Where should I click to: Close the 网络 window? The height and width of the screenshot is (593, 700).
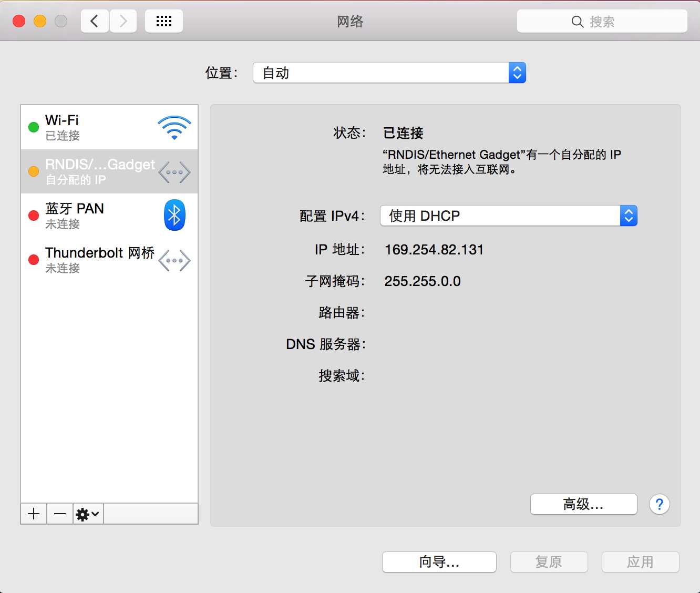pos(19,21)
